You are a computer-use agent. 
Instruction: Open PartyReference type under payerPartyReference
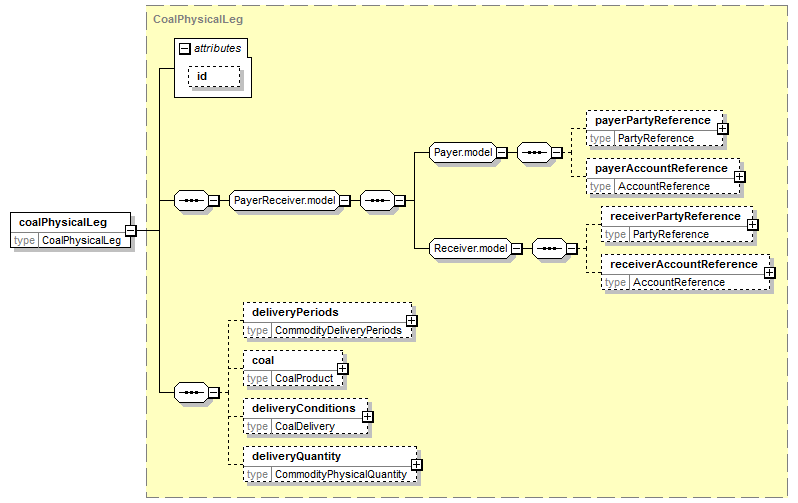tap(656, 138)
